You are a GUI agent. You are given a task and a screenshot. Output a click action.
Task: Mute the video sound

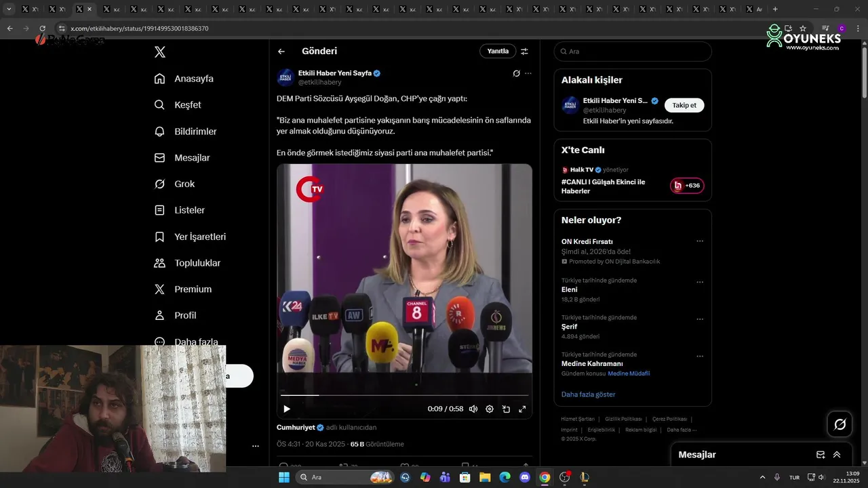pyautogui.click(x=473, y=409)
